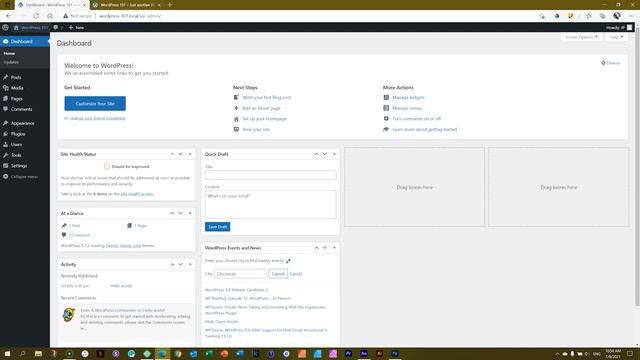Open the comments bubble in admin bar
This screenshot has width=640, height=360.
pos(58,27)
